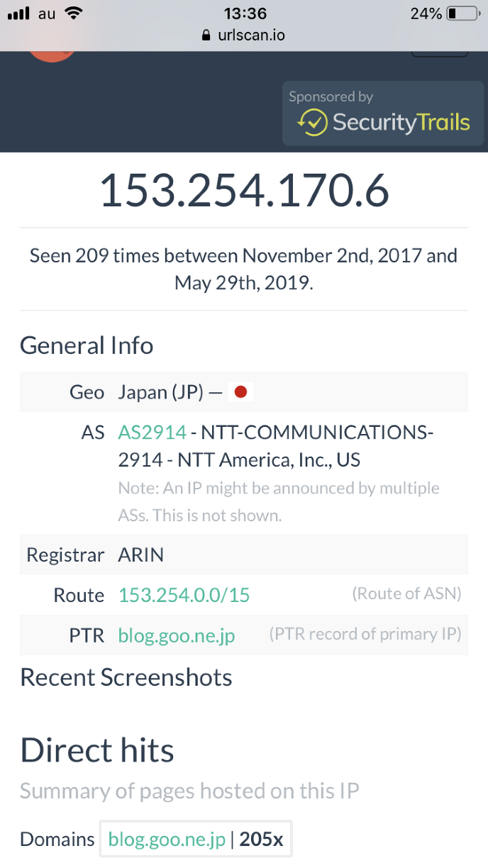The height and width of the screenshot is (868, 488).
Task: Tap the 205x hit count
Action: 261,840
